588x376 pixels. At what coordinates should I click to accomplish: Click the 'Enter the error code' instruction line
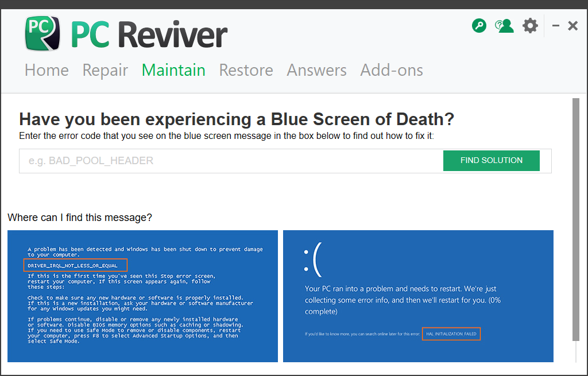[226, 135]
